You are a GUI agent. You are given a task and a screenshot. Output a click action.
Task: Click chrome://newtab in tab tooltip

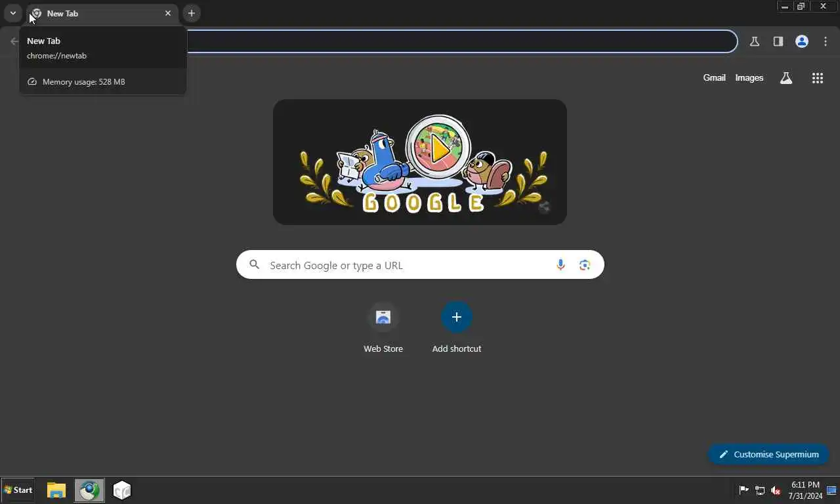click(56, 56)
